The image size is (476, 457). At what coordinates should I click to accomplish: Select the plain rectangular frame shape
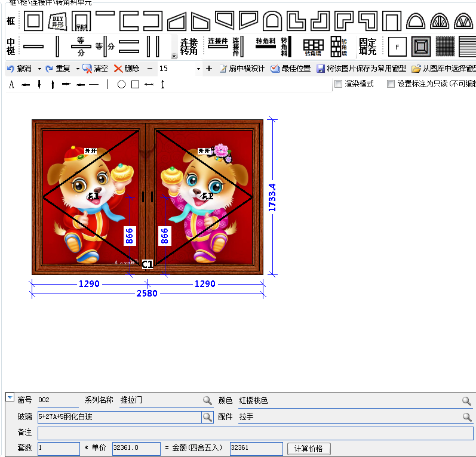33,21
